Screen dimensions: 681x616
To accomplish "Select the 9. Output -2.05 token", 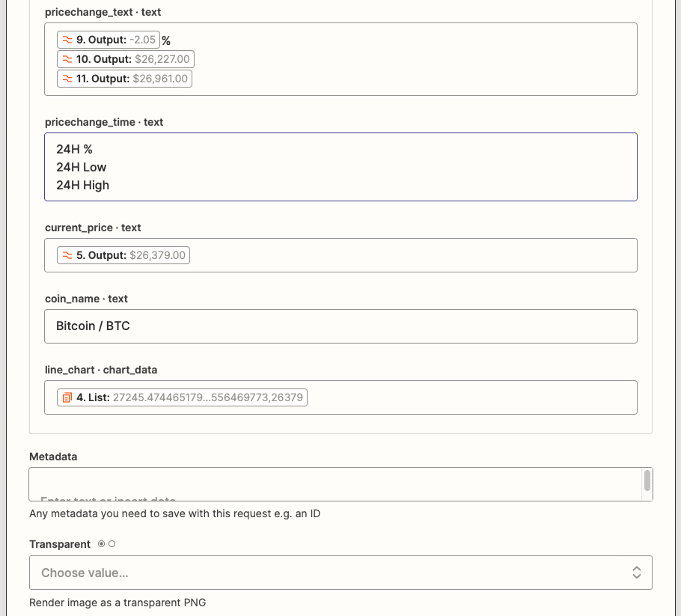I will click(109, 39).
